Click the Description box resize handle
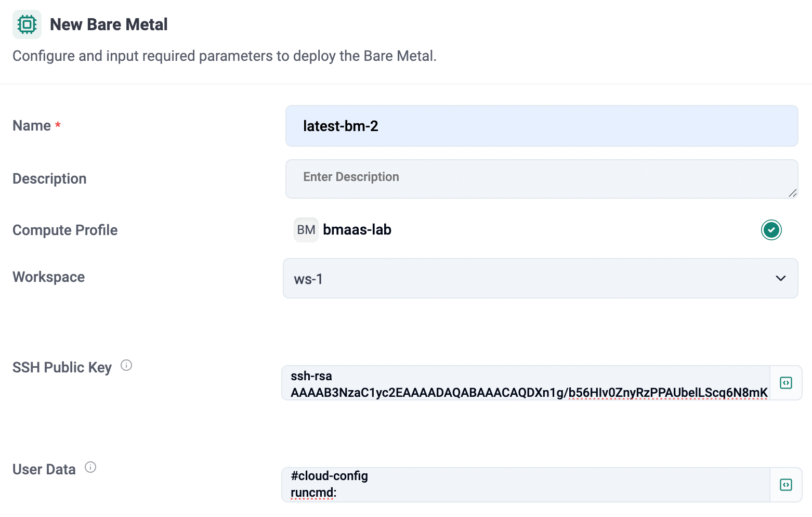 (792, 193)
